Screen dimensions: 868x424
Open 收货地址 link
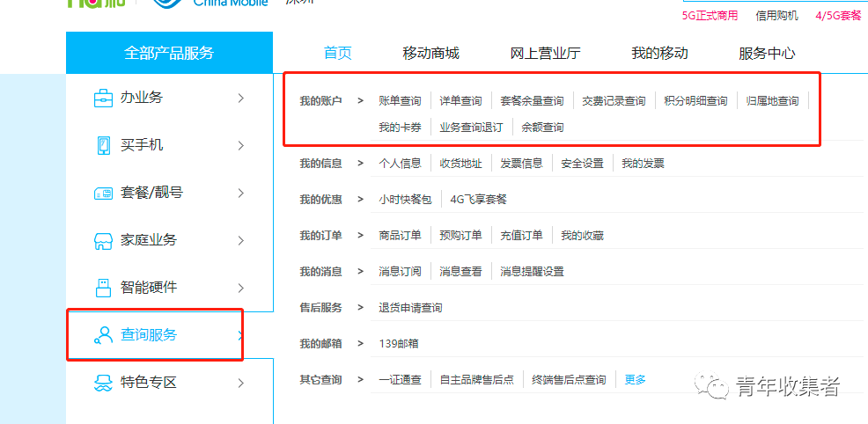click(460, 164)
